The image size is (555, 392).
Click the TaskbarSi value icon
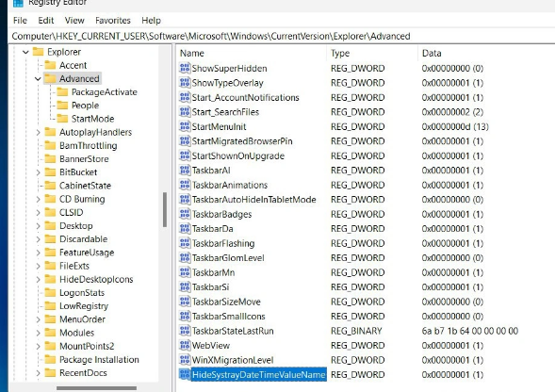pos(185,286)
